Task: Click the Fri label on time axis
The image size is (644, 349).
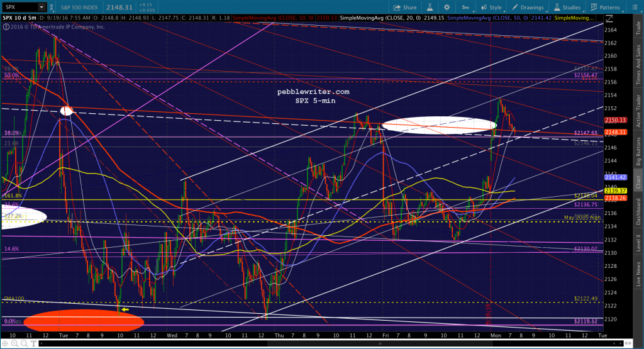Action: [x=386, y=335]
